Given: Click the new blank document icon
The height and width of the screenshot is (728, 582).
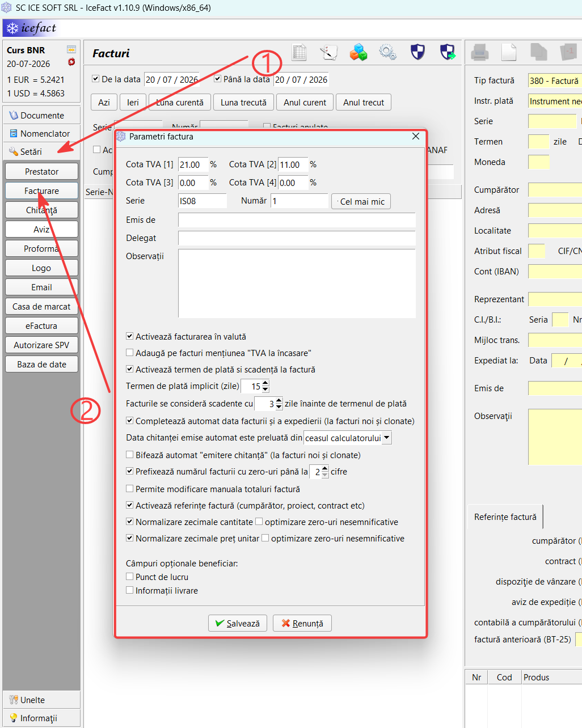Looking at the screenshot, I should [509, 52].
